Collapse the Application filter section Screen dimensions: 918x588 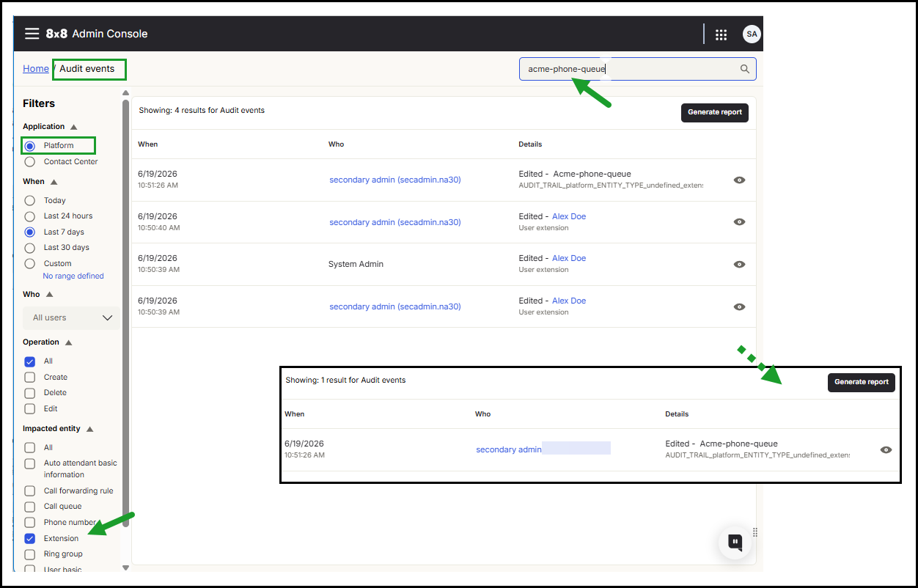[73, 127]
